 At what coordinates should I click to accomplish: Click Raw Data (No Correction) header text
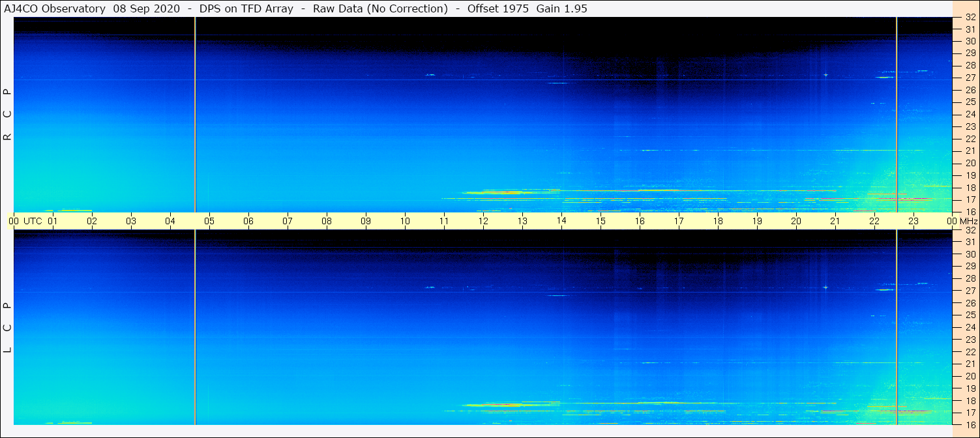(380, 9)
